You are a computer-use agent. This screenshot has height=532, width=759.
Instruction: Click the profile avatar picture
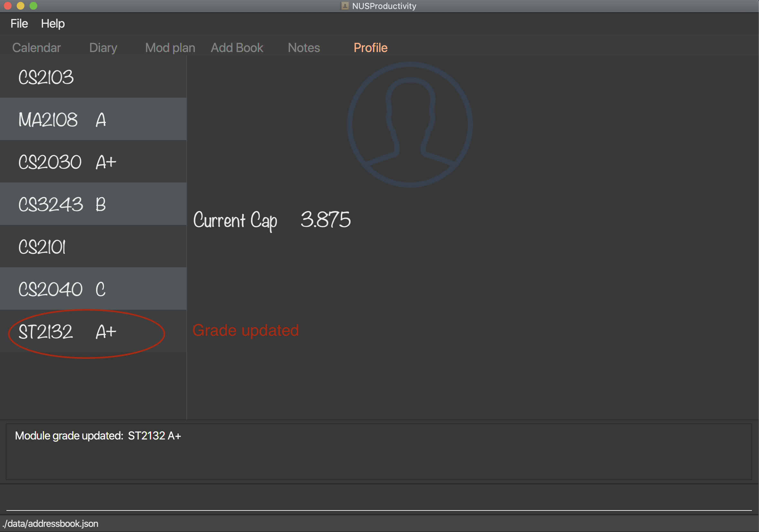tap(410, 125)
